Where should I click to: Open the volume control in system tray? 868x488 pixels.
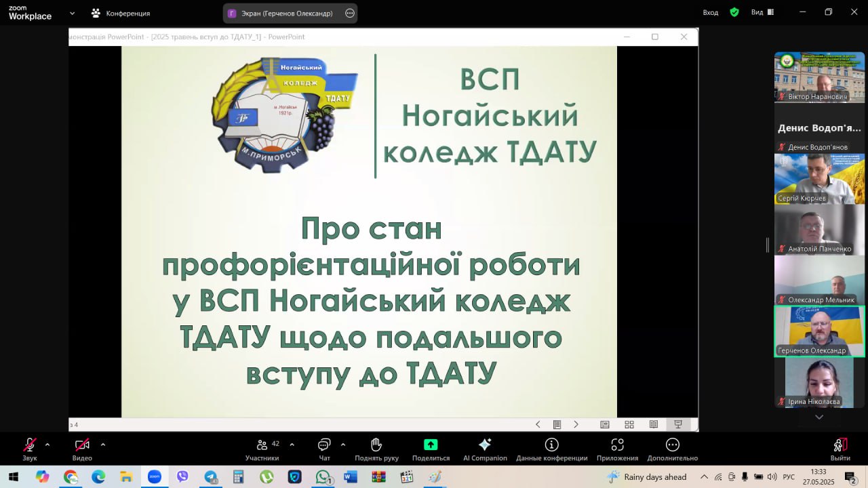click(x=772, y=476)
